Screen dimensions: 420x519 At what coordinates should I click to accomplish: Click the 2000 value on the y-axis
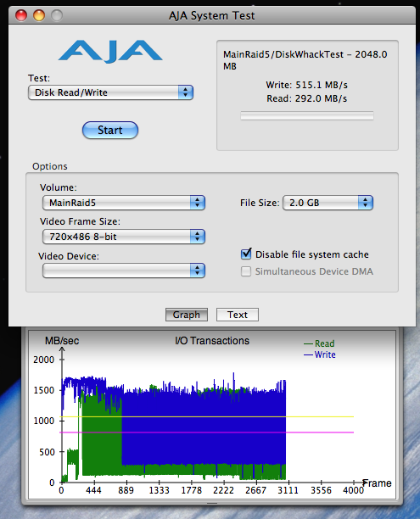[x=44, y=360]
